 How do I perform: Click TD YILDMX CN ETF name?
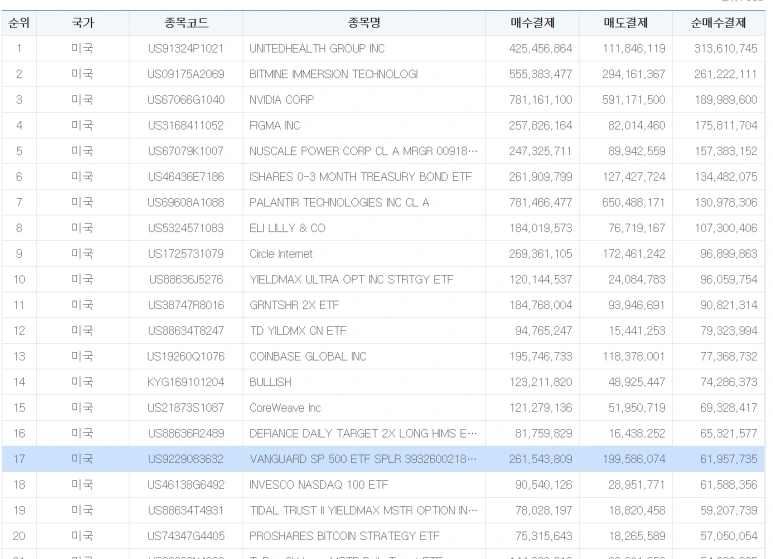[x=298, y=331]
